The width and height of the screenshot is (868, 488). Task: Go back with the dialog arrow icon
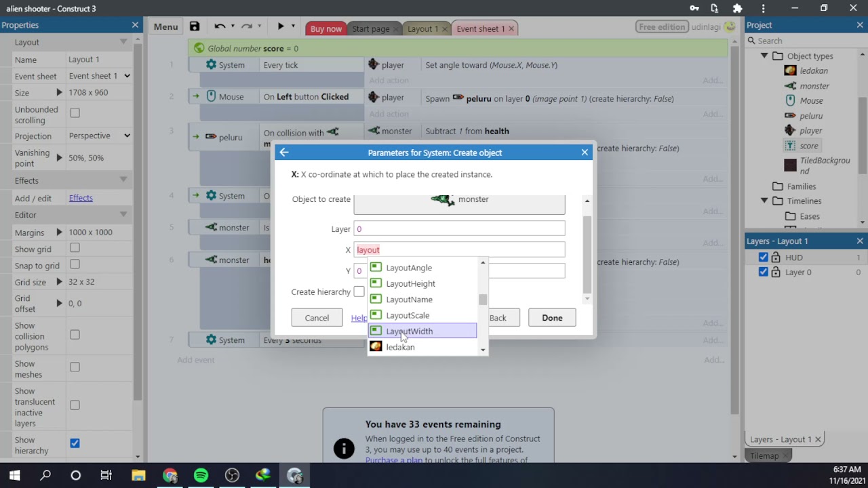coord(284,152)
